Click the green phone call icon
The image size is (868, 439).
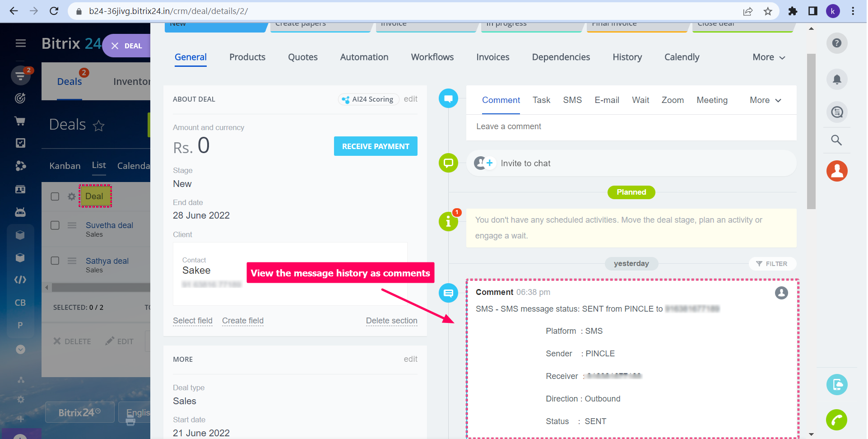(836, 420)
